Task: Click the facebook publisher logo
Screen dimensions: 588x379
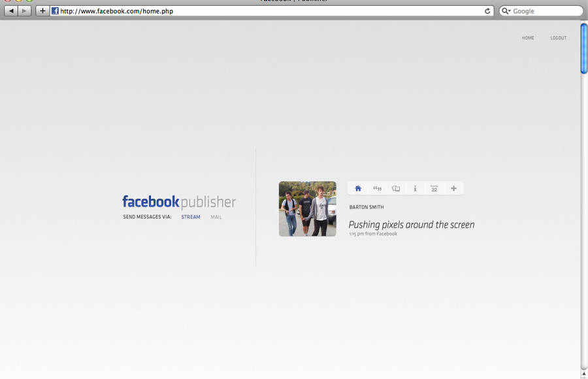Action: pyautogui.click(x=179, y=202)
